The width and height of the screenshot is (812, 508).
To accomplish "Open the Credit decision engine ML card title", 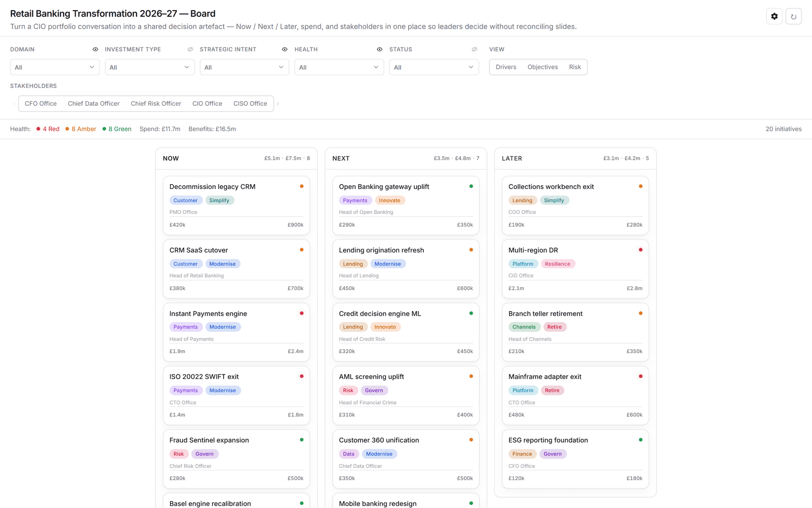I will [380, 314].
